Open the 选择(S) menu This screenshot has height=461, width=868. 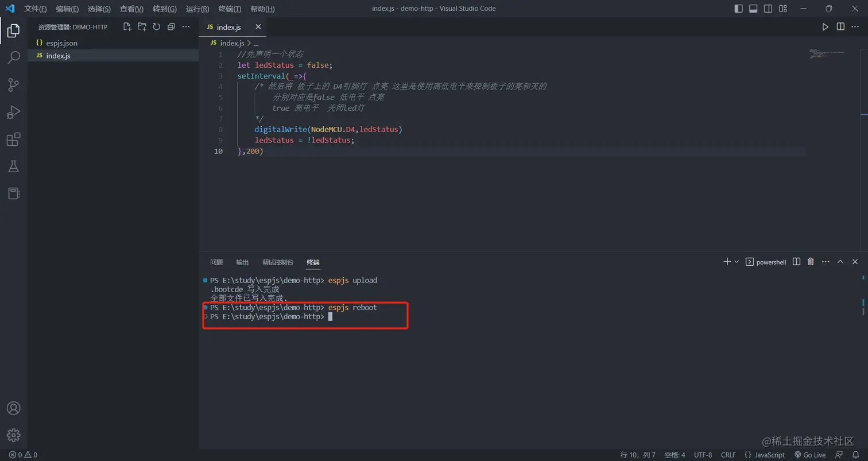coord(100,9)
